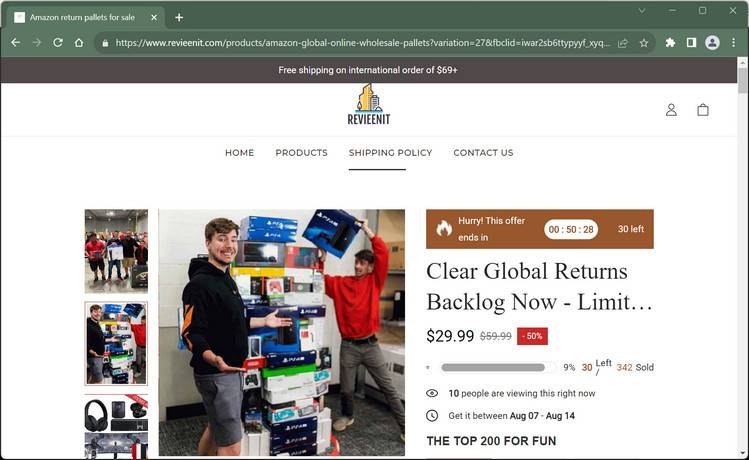This screenshot has height=460, width=749.
Task: Open the Extensions puzzle icon
Action: coord(670,43)
